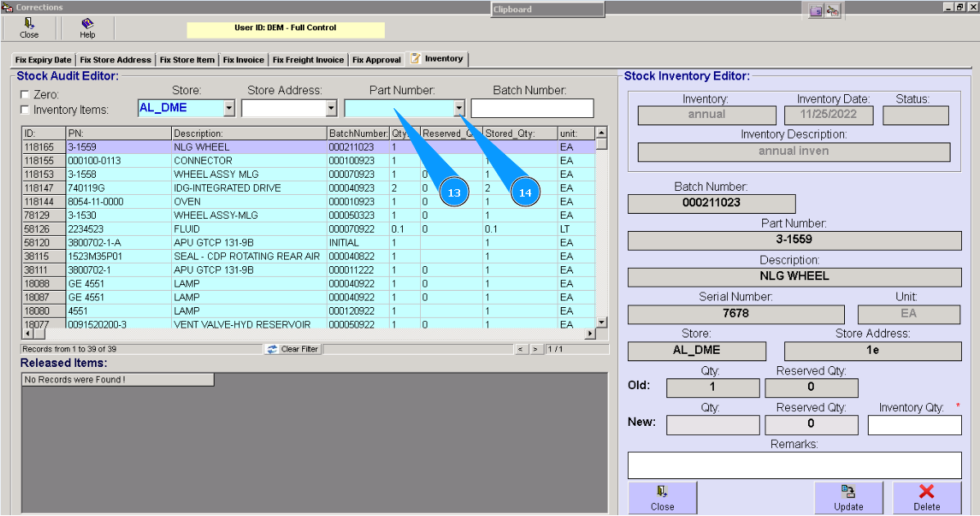Select the LAMP row 18088
Screen dimensions: 980x516
click(309, 284)
